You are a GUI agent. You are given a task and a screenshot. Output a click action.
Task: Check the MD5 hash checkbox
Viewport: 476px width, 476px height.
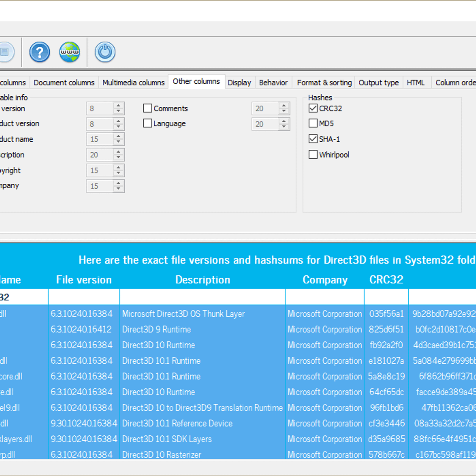pos(313,123)
